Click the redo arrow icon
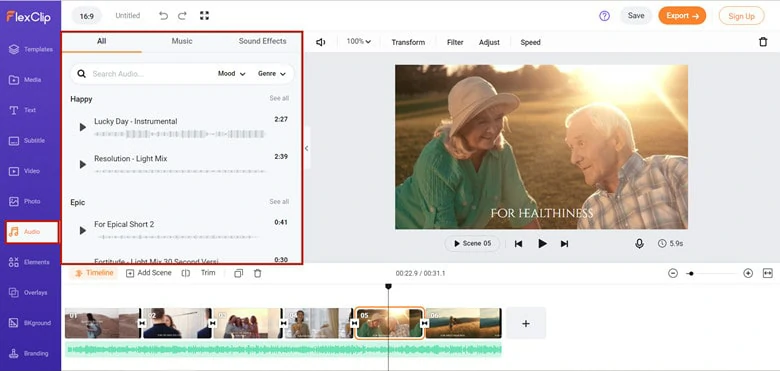 tap(183, 16)
